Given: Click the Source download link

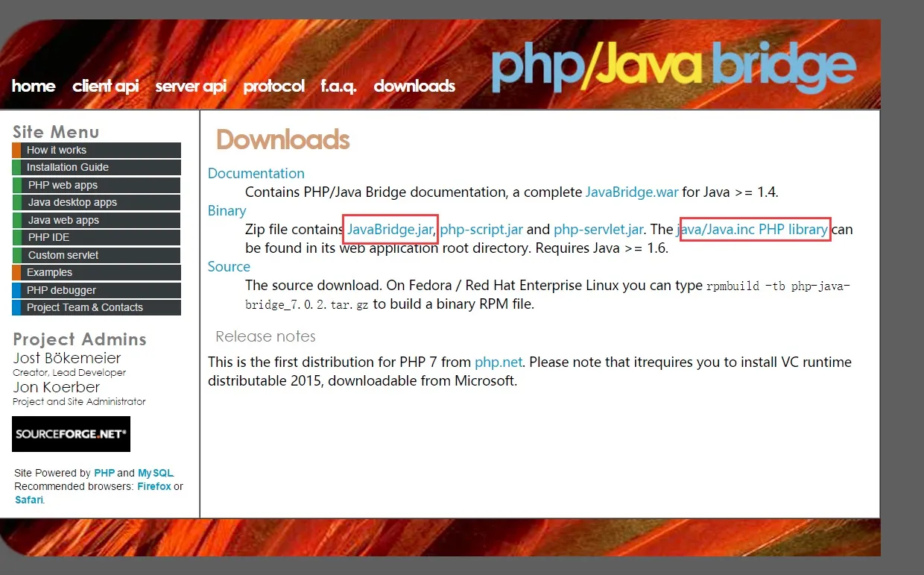Looking at the screenshot, I should (229, 266).
